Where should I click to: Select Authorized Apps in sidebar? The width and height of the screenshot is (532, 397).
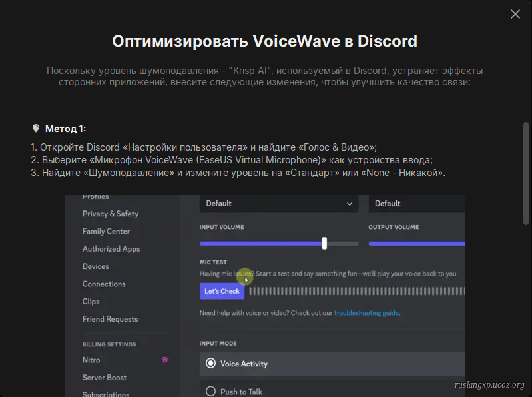pyautogui.click(x=111, y=249)
